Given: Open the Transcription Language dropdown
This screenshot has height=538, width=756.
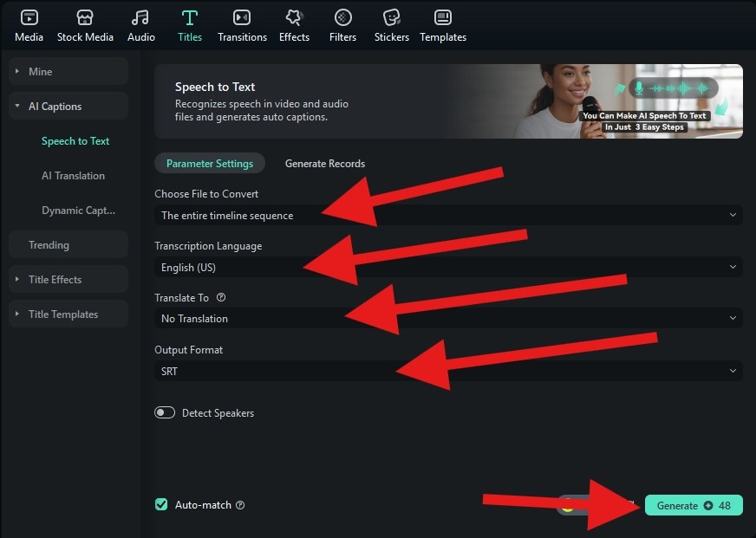Looking at the screenshot, I should [448, 267].
